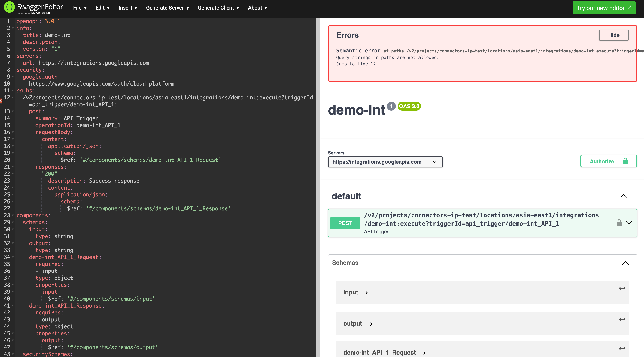Screen dimensions: 644x357
Task: Click the output schema expand arrow
Action: [371, 323]
